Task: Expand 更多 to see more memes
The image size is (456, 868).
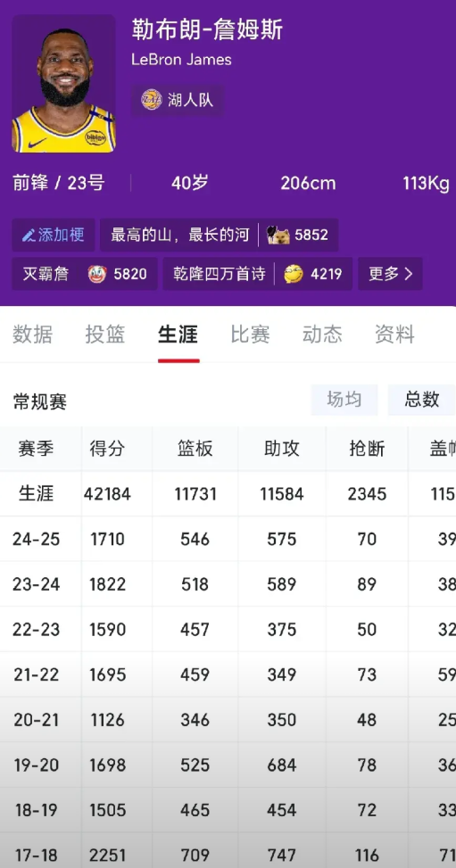Action: click(390, 274)
